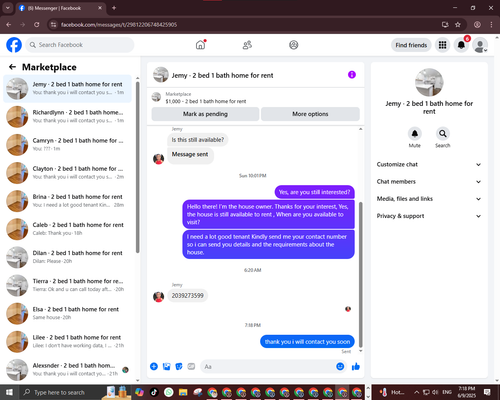
Task: Open the Camryn conversation
Action: tap(67, 145)
